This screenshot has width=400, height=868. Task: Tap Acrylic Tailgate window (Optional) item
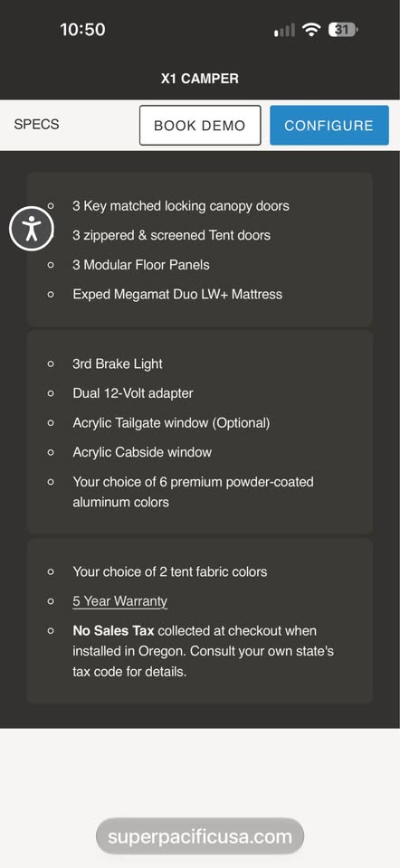coord(171,423)
